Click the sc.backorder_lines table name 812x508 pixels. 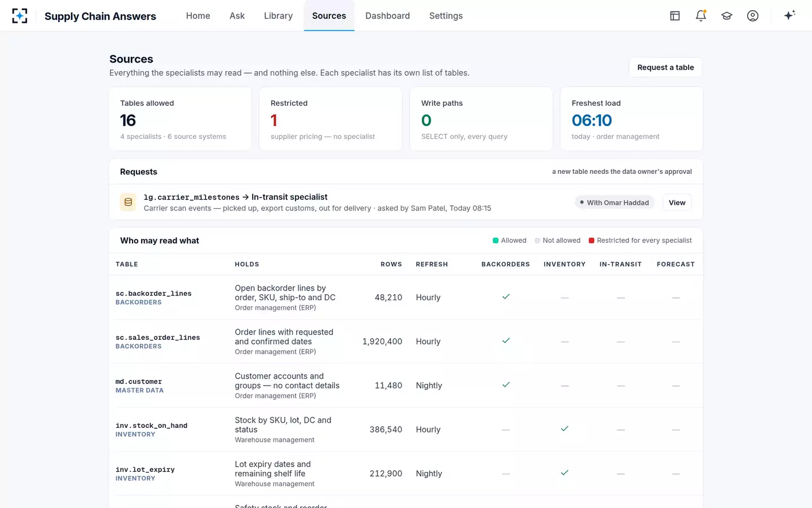point(153,294)
